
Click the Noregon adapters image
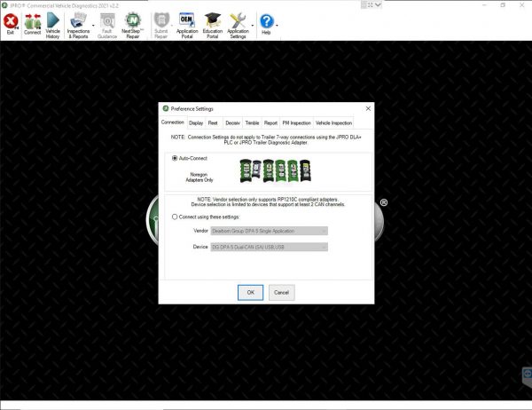coord(275,171)
